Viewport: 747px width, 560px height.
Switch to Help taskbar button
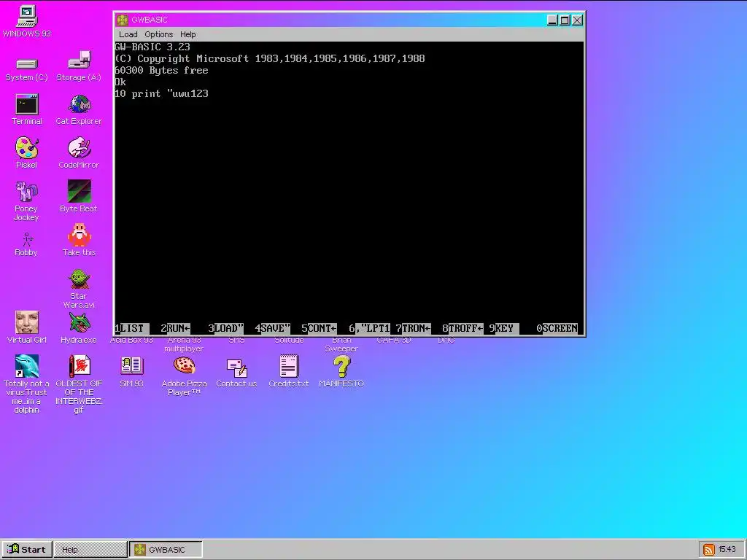90,550
